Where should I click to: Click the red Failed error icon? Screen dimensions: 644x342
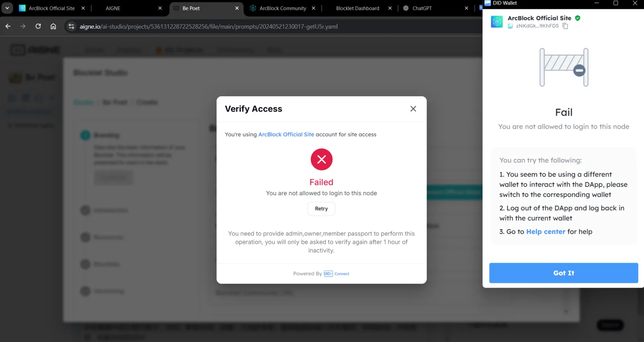tap(321, 160)
